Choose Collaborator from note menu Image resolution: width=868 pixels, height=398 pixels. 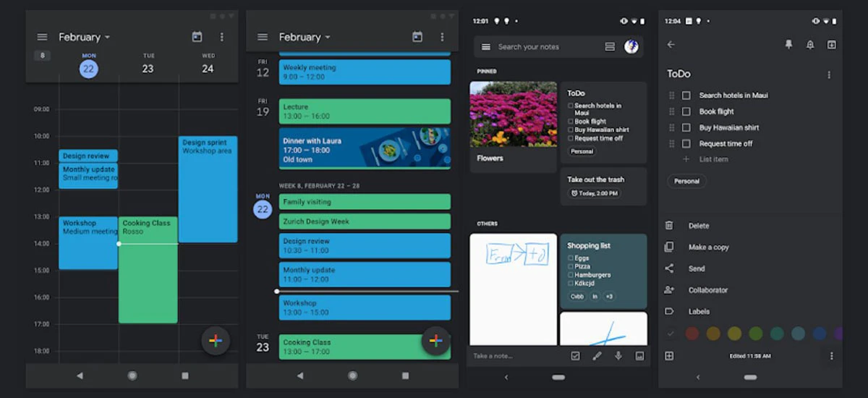point(708,290)
